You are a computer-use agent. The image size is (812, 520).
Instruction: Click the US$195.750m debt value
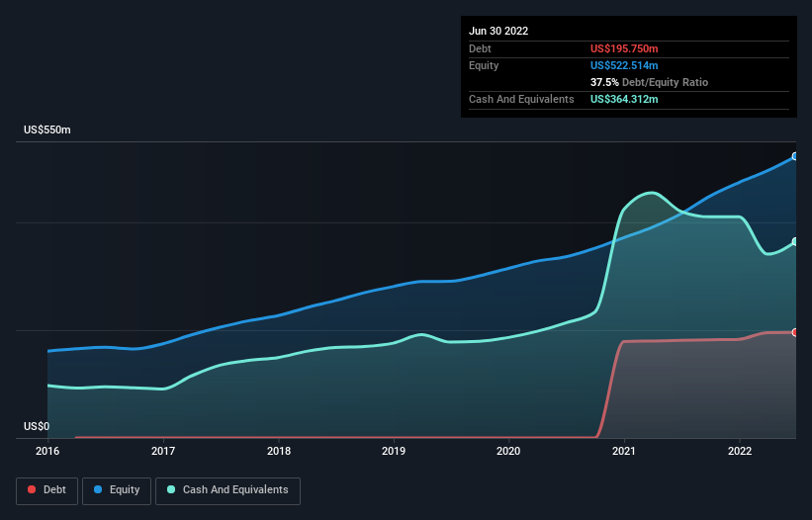[x=624, y=48]
